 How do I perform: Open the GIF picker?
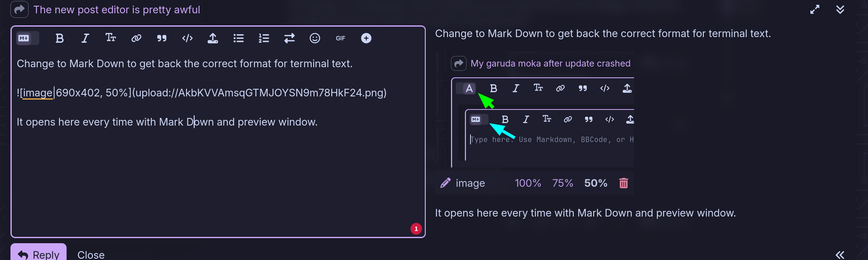341,38
